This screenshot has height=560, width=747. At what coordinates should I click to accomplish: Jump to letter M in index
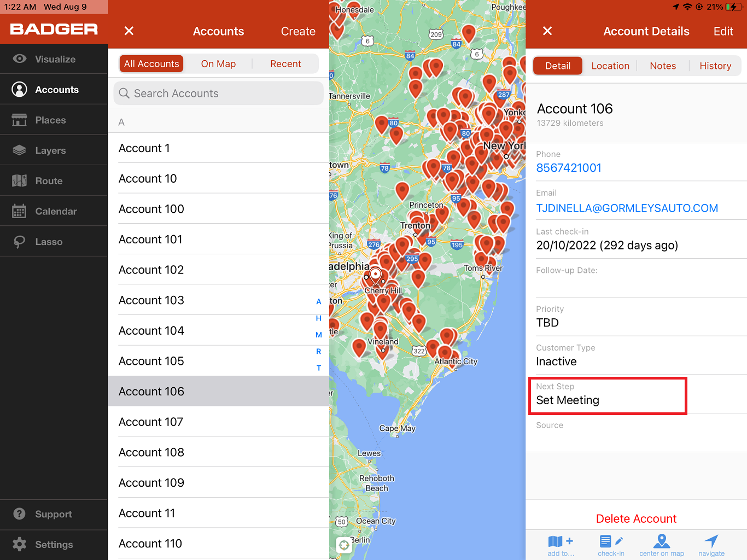(319, 335)
